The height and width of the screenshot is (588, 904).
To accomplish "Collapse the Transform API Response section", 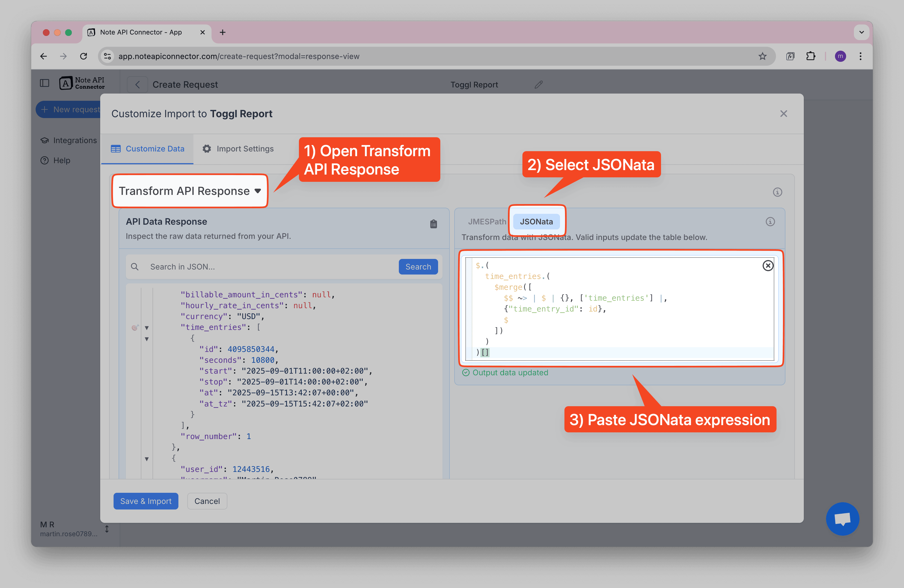I will pos(190,191).
